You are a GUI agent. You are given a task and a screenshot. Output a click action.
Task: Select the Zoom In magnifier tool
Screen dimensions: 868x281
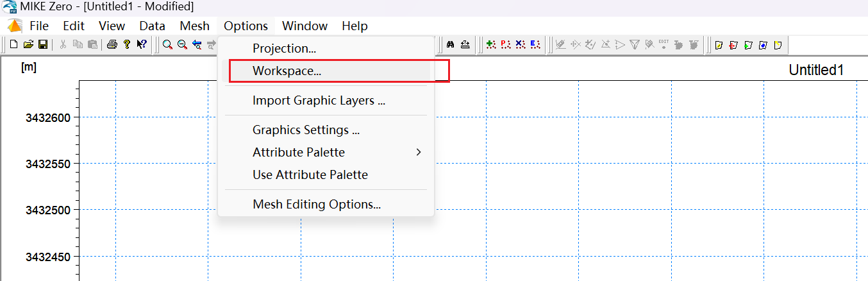(x=167, y=44)
